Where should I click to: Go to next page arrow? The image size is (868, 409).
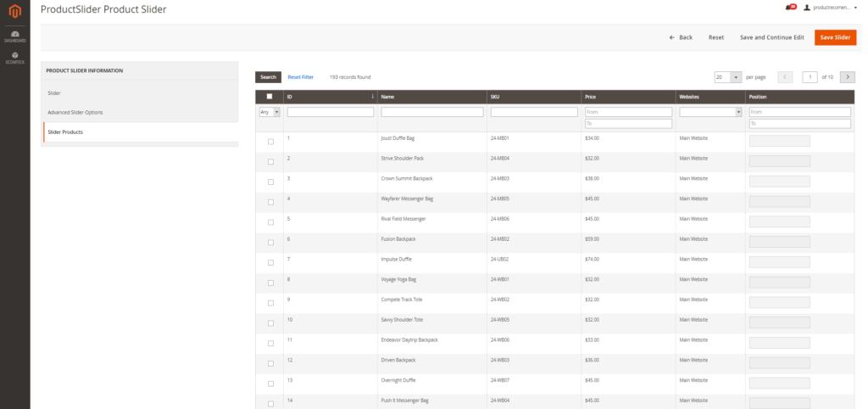click(x=846, y=77)
